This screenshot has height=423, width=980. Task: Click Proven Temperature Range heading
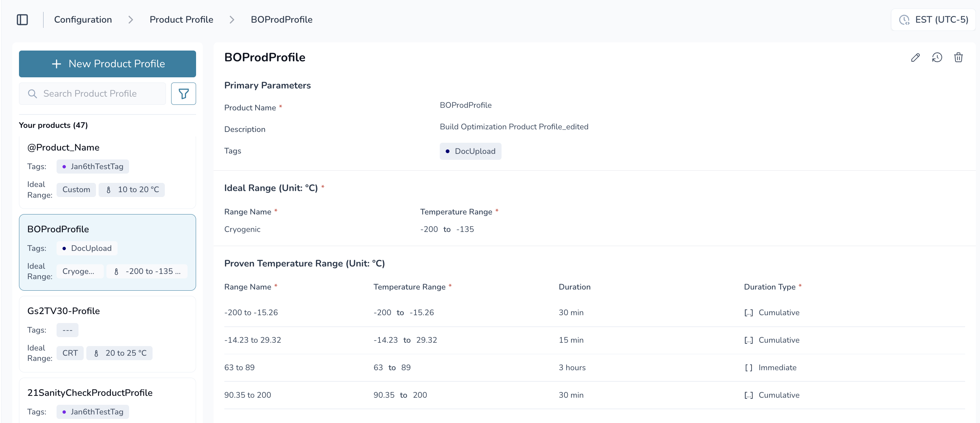(x=304, y=264)
